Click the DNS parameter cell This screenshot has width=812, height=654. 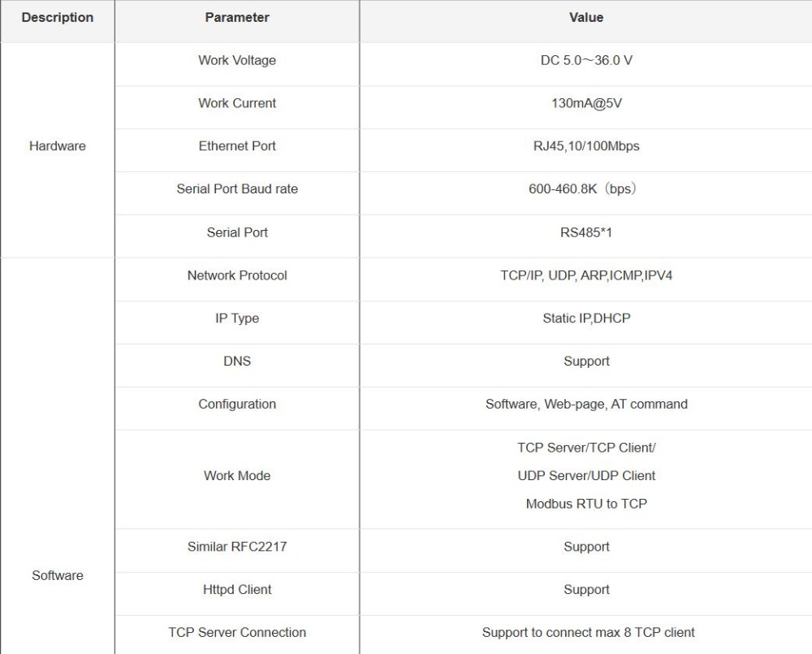coord(237,362)
